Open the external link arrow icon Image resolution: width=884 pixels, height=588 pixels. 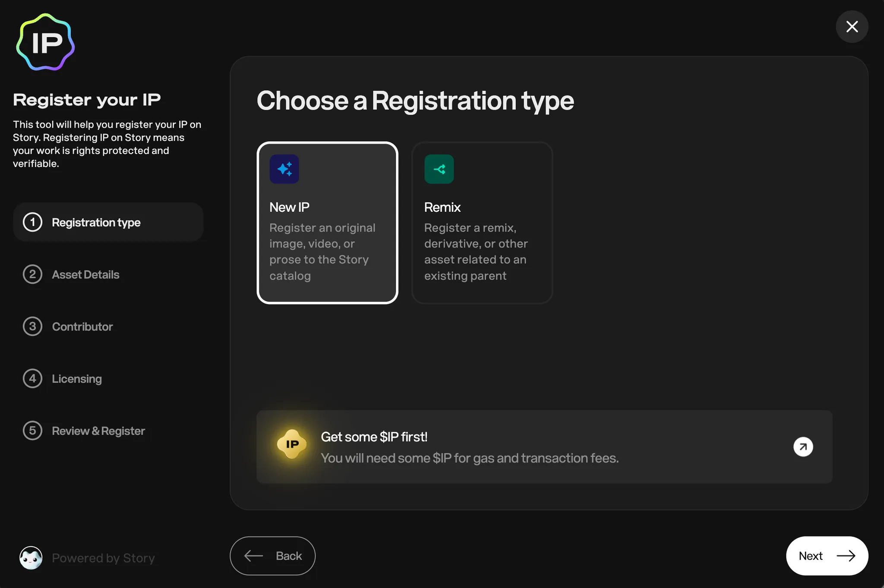(x=803, y=447)
